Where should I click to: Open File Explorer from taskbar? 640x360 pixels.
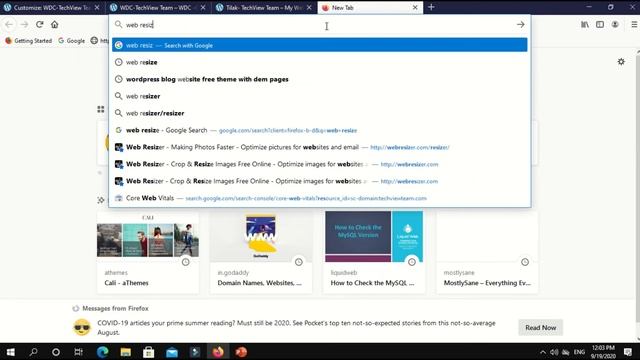tap(126, 352)
